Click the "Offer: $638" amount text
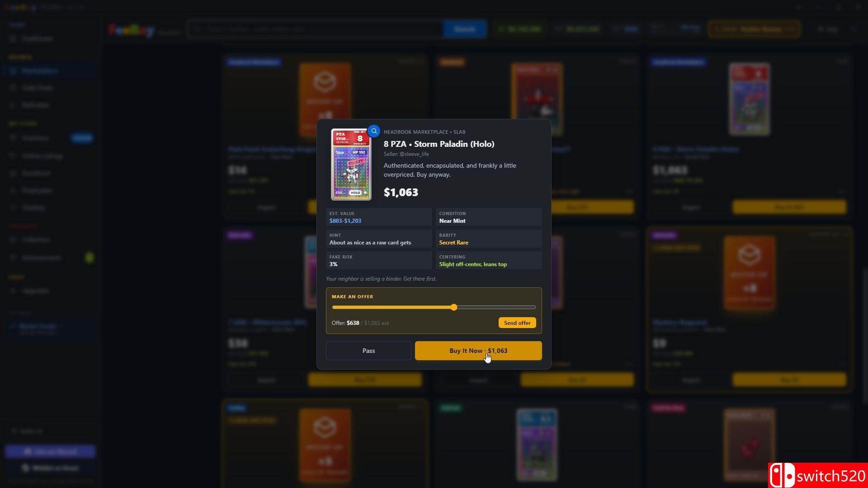The width and height of the screenshot is (868, 488). [x=345, y=323]
